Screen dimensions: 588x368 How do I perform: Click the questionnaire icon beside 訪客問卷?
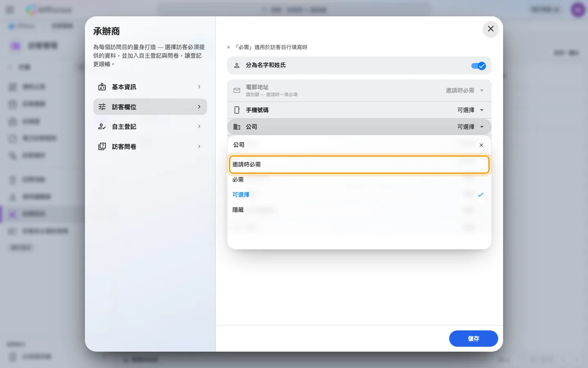click(102, 146)
